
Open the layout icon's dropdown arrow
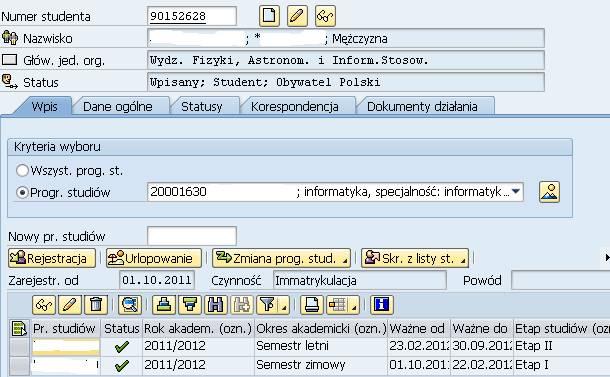[354, 308]
